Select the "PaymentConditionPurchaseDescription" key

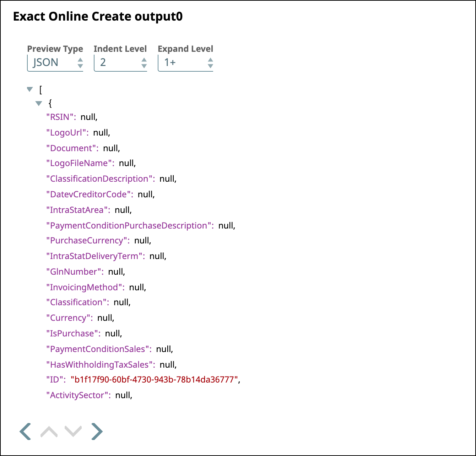pos(130,226)
